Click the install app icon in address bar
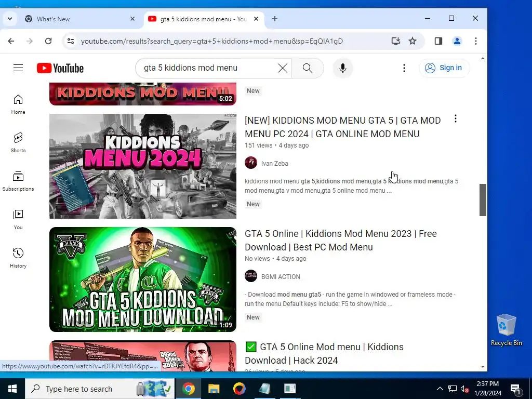Image resolution: width=532 pixels, height=399 pixels. pos(395,41)
